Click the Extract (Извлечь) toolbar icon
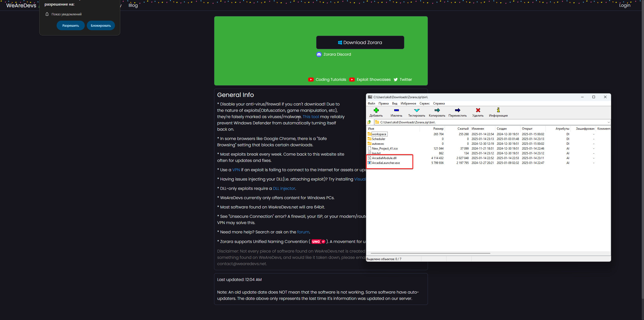This screenshot has height=320, width=644. coord(396,110)
